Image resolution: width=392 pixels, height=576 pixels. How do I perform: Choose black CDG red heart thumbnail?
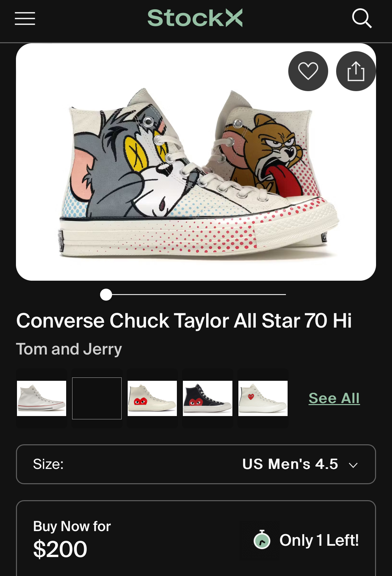[207, 398]
